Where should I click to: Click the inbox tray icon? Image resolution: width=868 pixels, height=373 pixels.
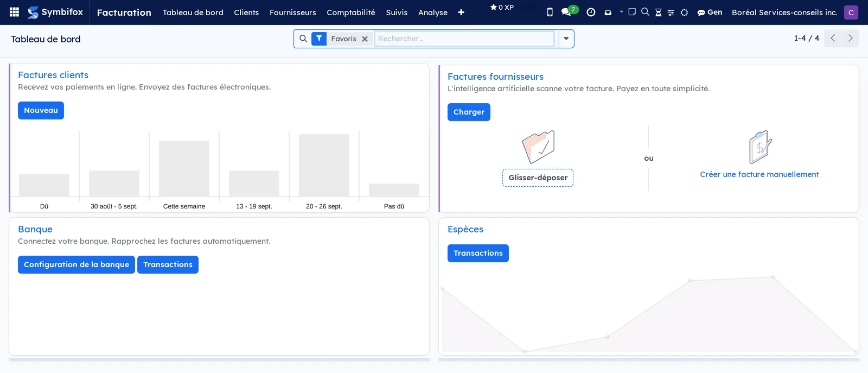click(x=608, y=12)
